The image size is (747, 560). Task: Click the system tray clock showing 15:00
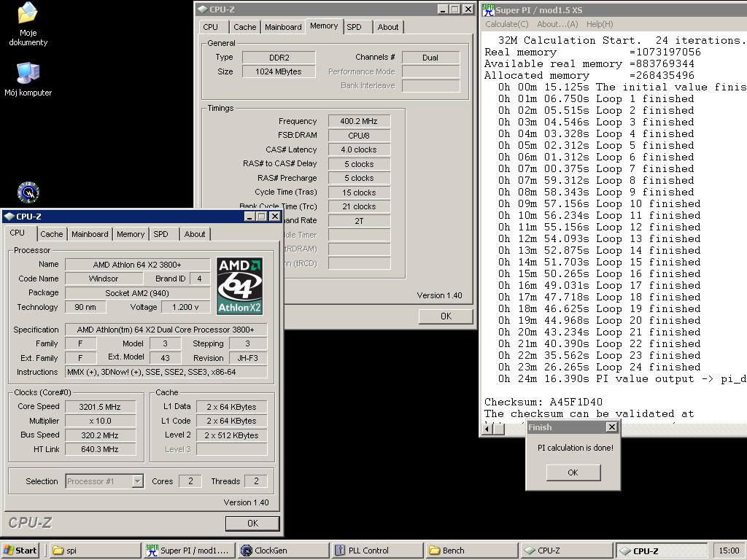(x=729, y=550)
